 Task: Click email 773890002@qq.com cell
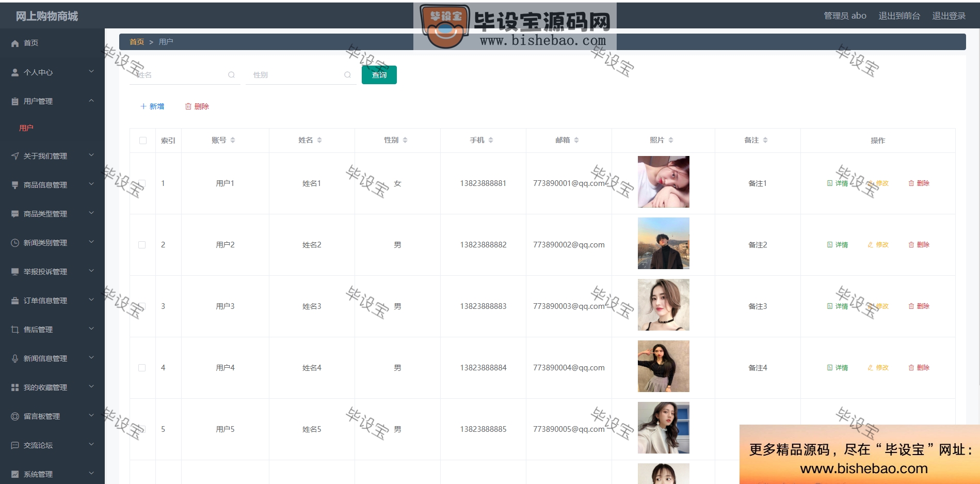(x=569, y=245)
